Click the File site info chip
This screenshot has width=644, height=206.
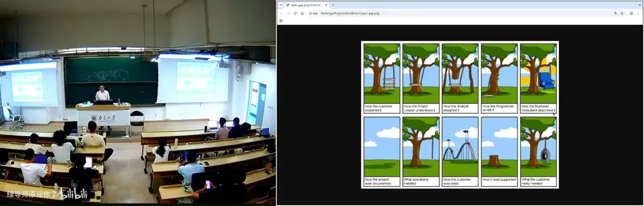pos(313,13)
